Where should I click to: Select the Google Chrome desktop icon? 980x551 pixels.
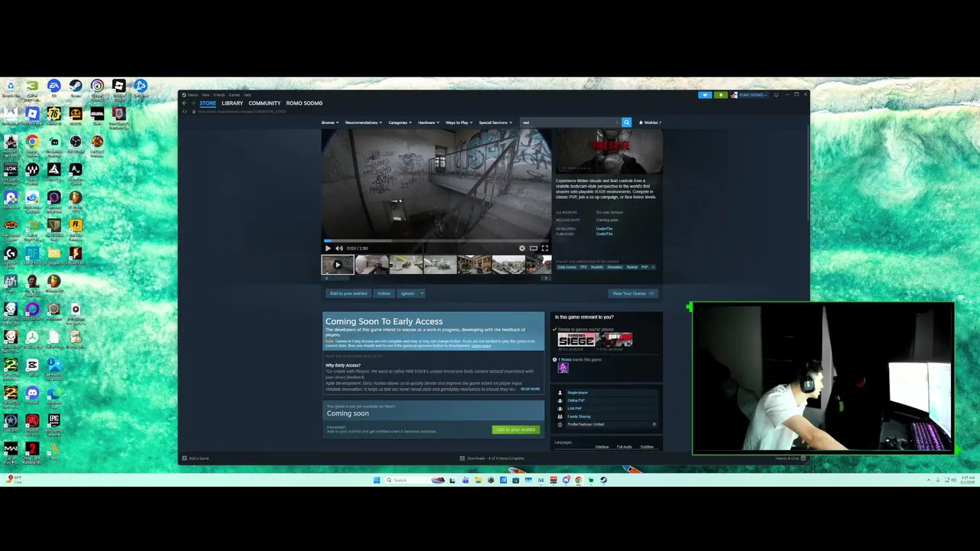point(32,145)
